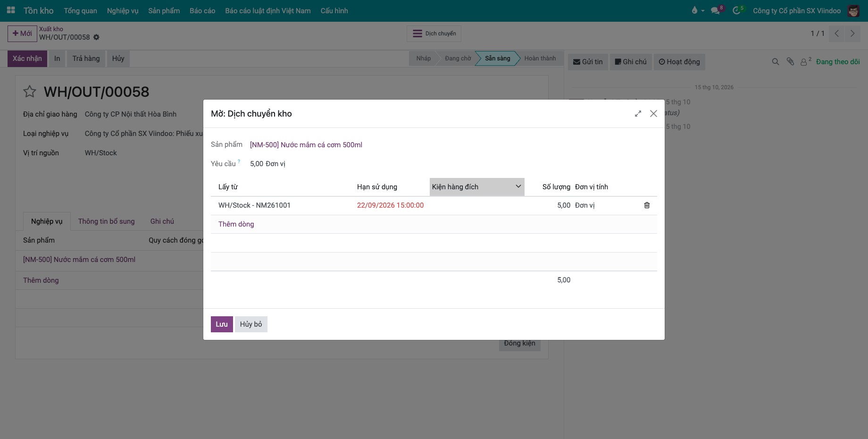This screenshot has height=439, width=868.
Task: Open the messages chat icon
Action: tap(716, 10)
